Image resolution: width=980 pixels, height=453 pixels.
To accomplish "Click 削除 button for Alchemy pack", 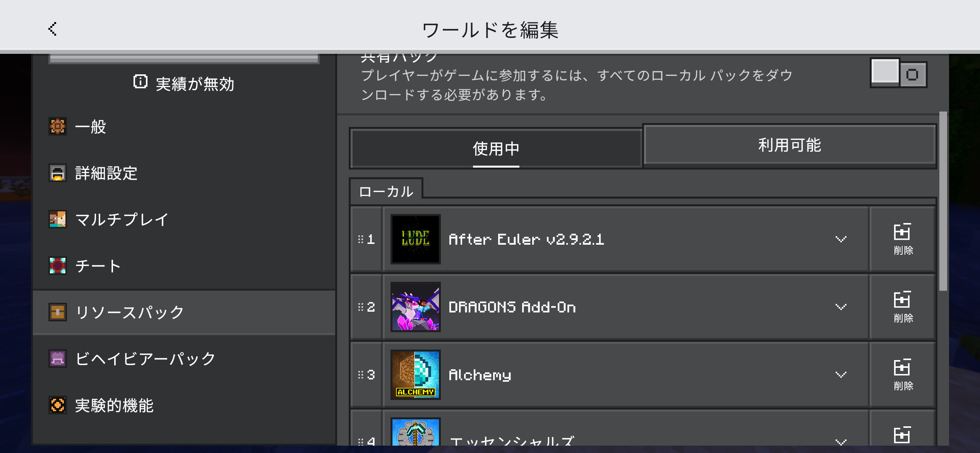I will 903,374.
